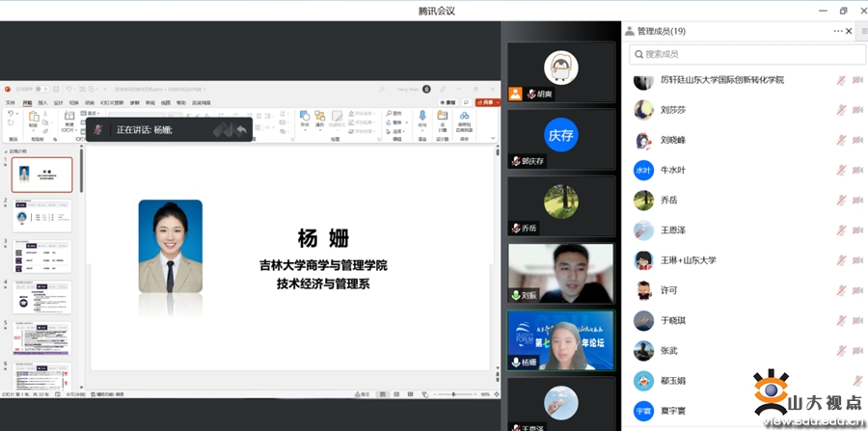Click the 形状 (Shapes) icon in PowerPoint ribbon
868x431 pixels.
305,119
